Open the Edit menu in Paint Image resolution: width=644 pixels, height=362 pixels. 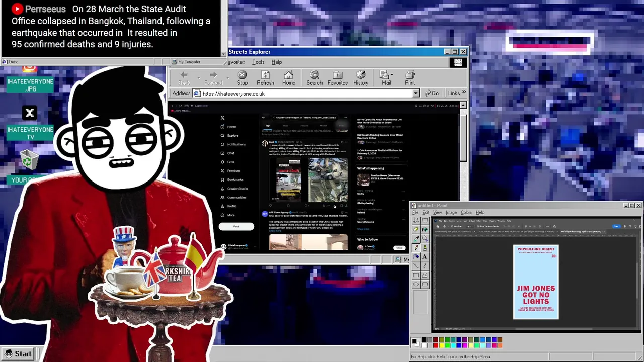426,212
